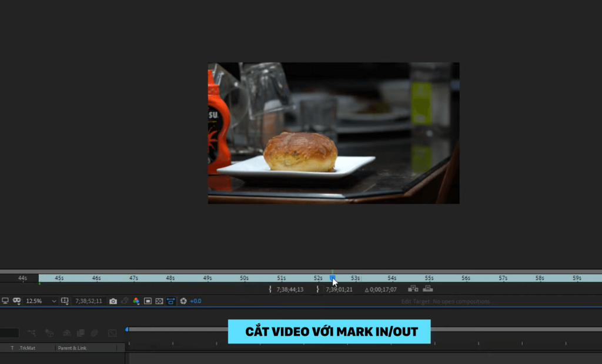The height and width of the screenshot is (364, 602).
Task: Click the Reset Exposure icon
Action: click(x=184, y=300)
